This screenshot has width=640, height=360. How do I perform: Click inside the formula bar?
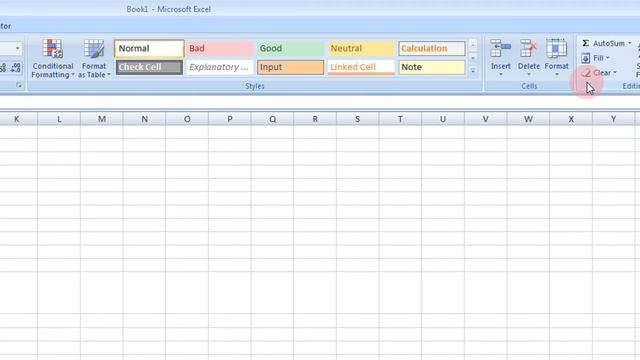coord(320,102)
